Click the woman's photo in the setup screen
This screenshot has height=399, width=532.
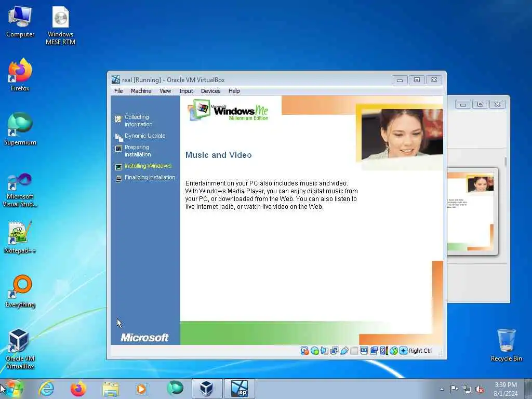[402, 134]
